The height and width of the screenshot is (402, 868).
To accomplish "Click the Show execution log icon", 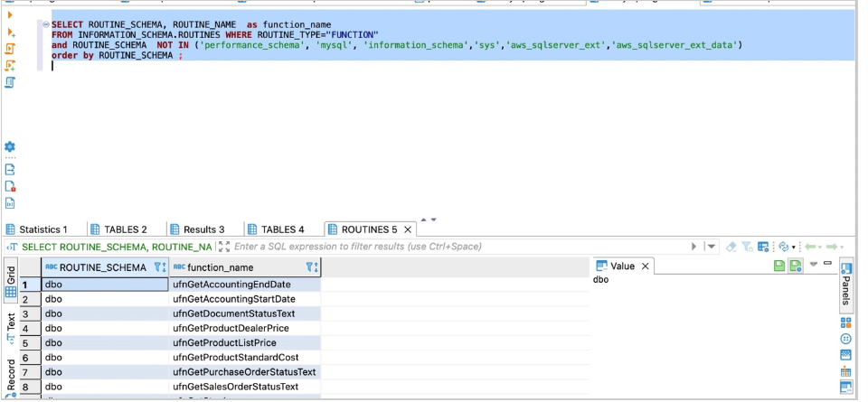I will [x=10, y=186].
